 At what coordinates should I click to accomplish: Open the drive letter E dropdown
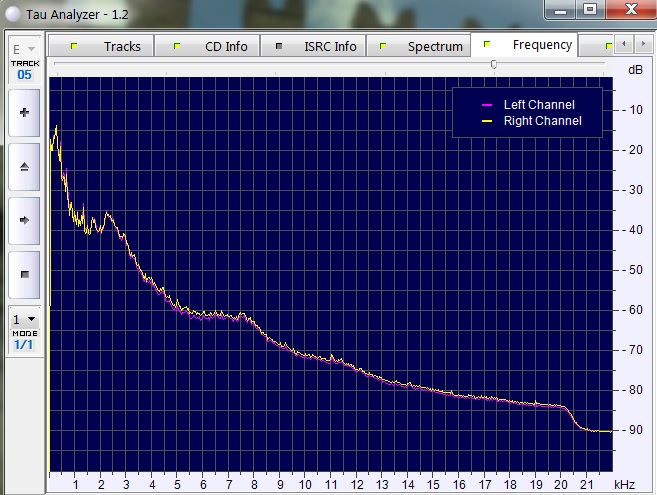24,49
